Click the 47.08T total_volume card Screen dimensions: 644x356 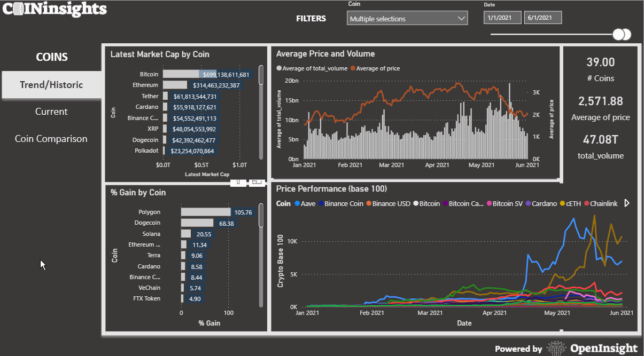pyautogui.click(x=600, y=140)
